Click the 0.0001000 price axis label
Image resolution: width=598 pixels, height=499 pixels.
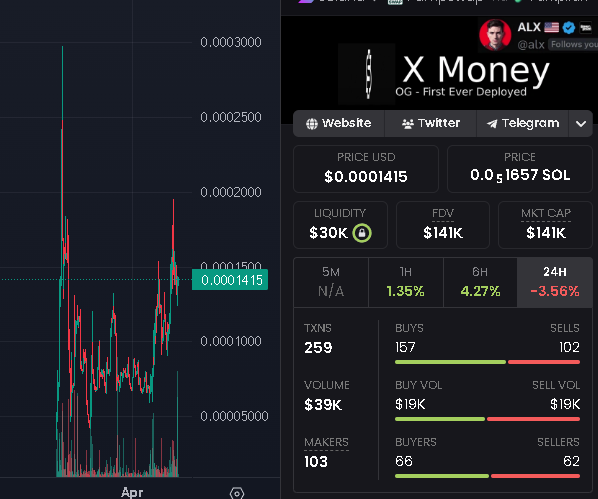(231, 341)
